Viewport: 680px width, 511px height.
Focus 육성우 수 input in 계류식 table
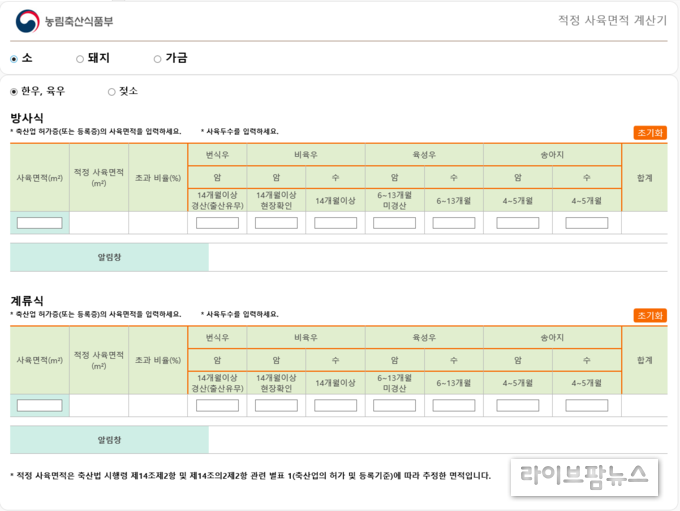[x=454, y=406]
